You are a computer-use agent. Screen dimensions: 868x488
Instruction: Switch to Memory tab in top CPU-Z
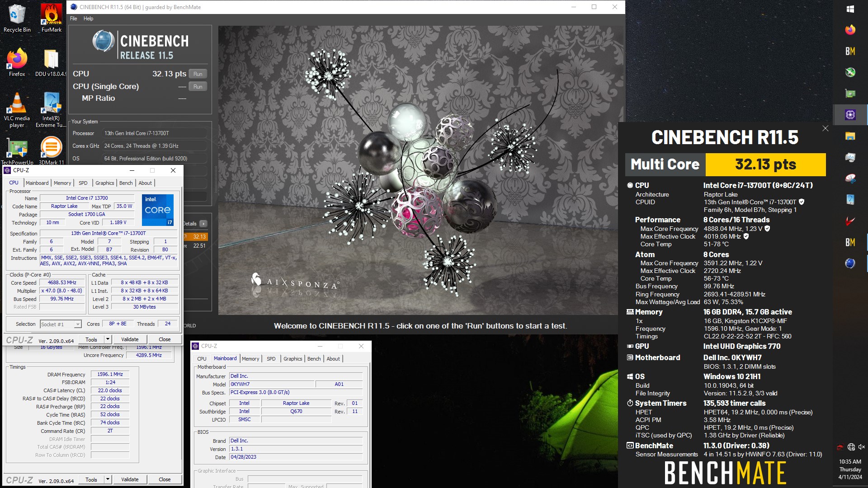click(62, 183)
